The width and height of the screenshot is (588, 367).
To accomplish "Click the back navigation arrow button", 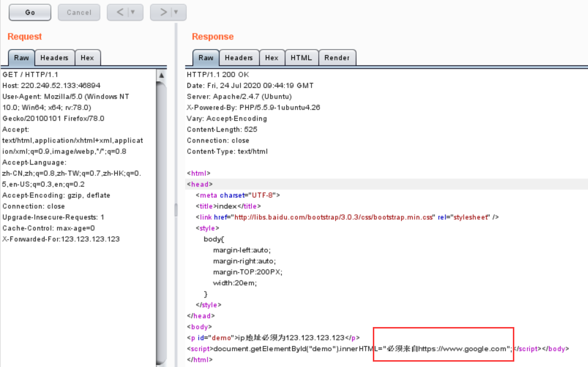I will click(x=121, y=12).
